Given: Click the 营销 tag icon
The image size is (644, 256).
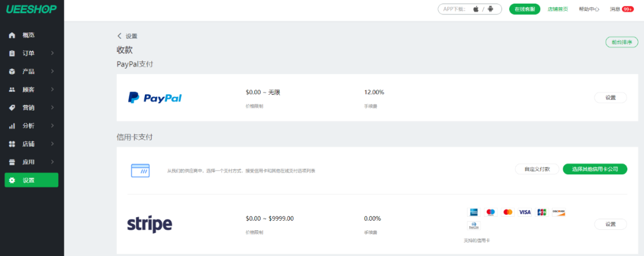Looking at the screenshot, I should tap(12, 107).
